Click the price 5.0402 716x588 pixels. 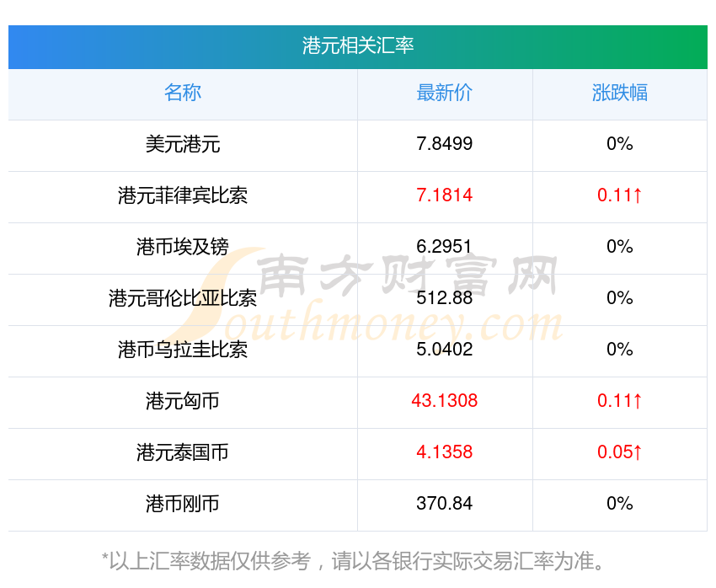tap(444, 350)
